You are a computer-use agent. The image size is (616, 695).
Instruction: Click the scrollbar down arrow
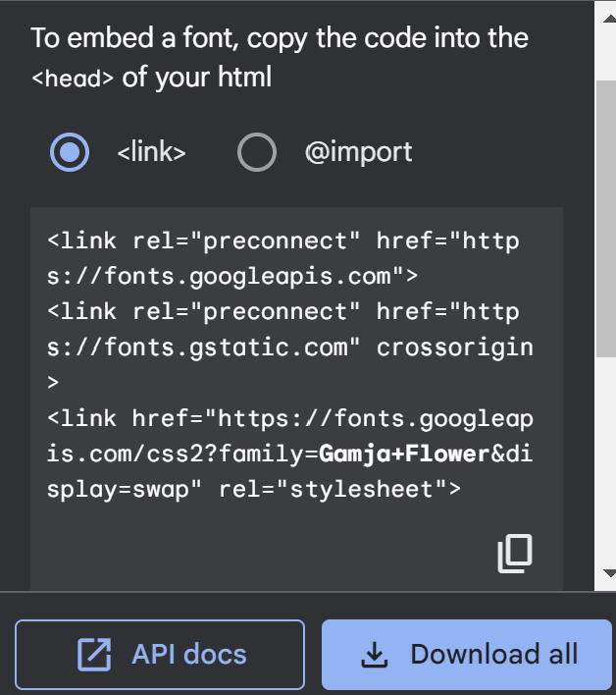click(608, 572)
